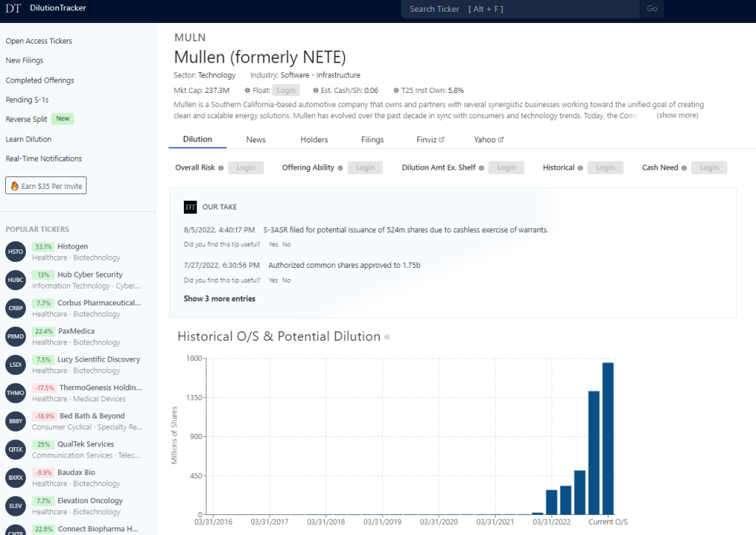Image resolution: width=756 pixels, height=535 pixels.
Task: Expand the company description with show more
Action: [676, 115]
